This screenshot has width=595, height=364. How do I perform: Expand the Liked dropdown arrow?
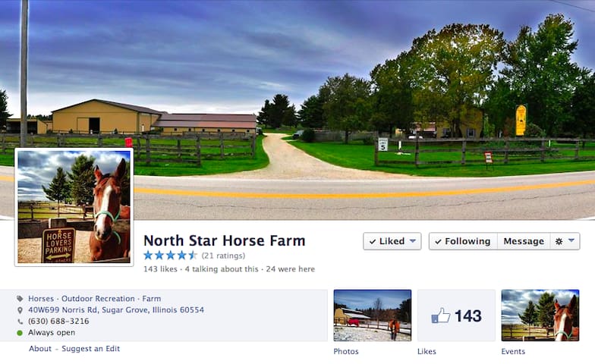tap(413, 241)
